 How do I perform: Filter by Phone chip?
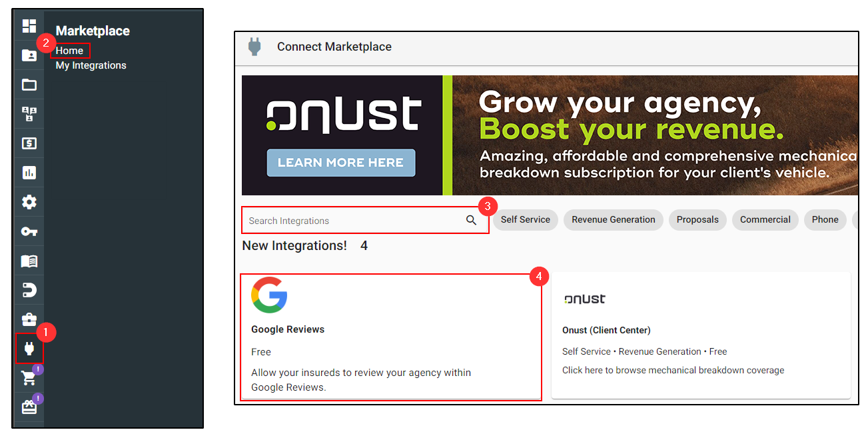(825, 220)
